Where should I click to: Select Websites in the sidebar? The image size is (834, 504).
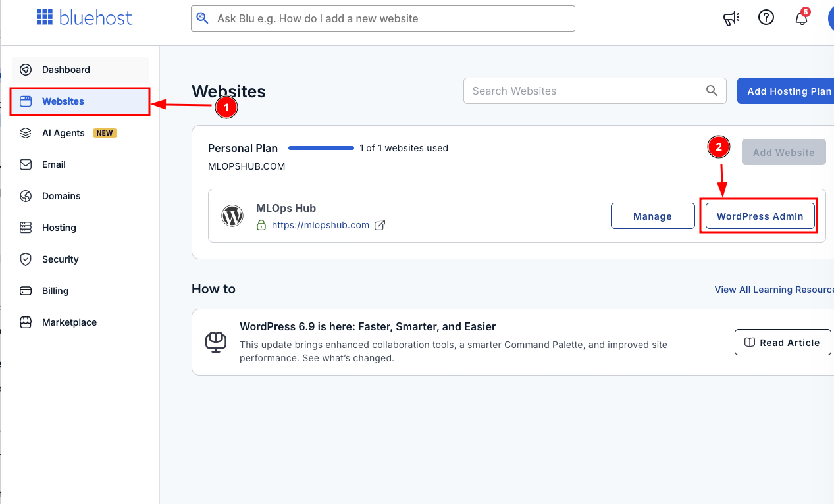[80, 101]
